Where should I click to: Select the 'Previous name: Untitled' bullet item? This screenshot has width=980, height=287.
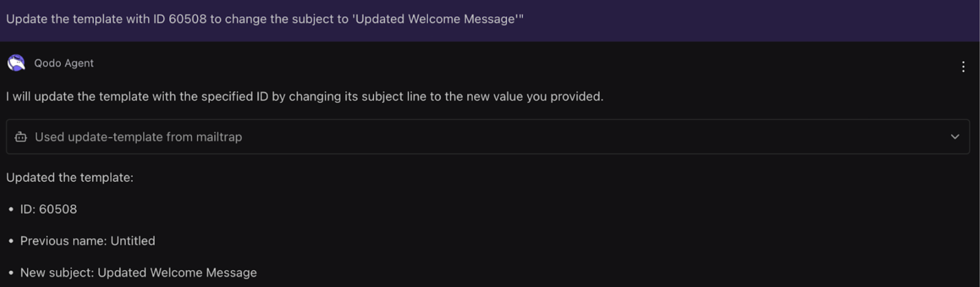88,241
